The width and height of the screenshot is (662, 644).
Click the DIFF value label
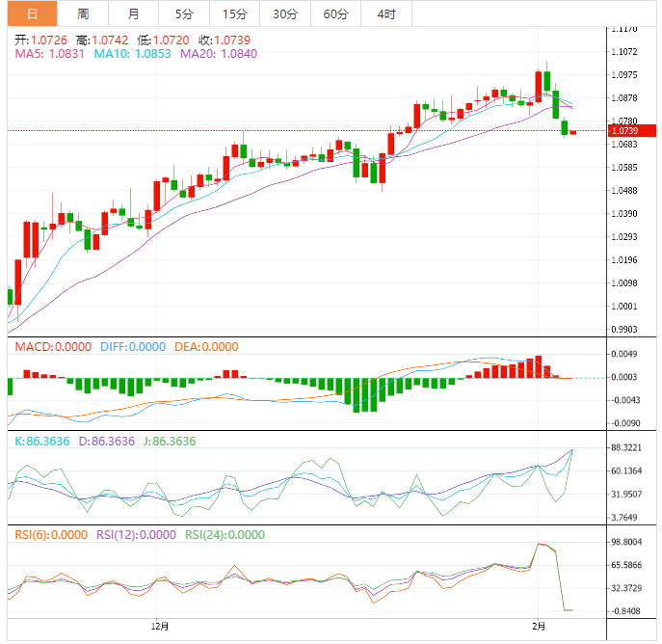131,347
